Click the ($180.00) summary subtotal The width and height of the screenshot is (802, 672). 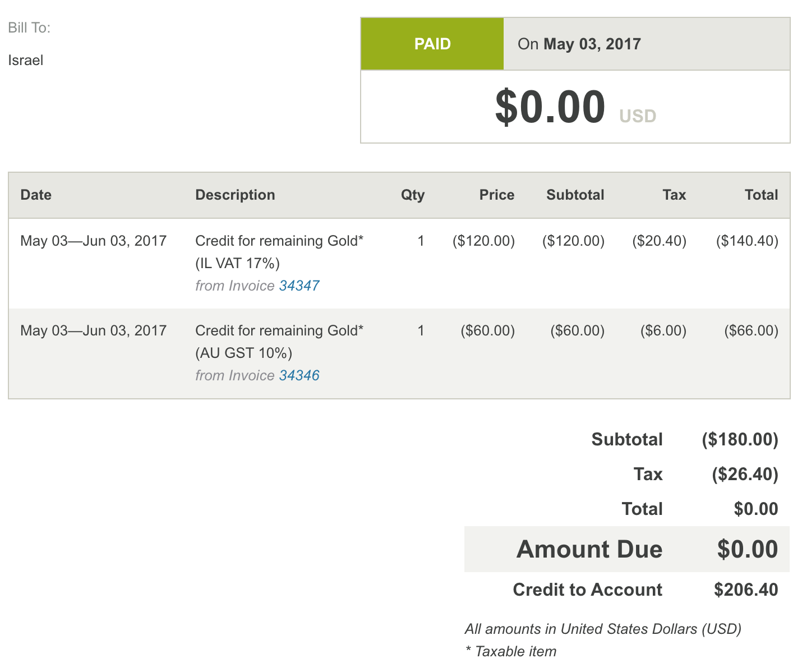pyautogui.click(x=740, y=439)
